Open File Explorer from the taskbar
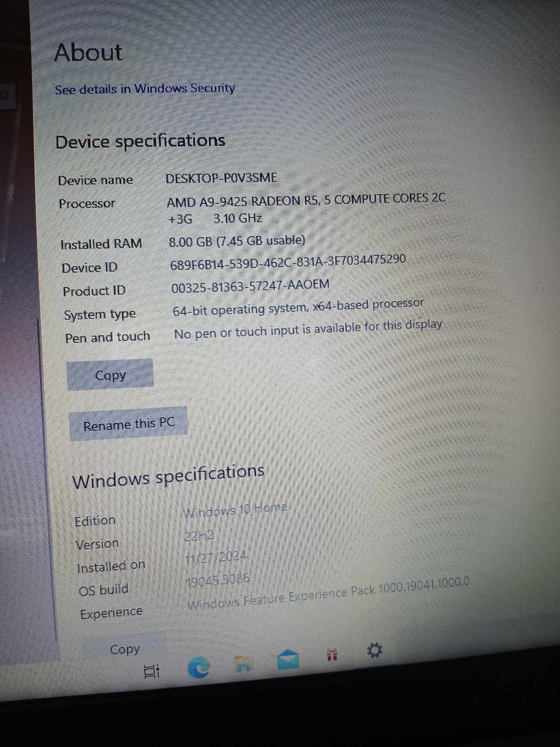This screenshot has height=747, width=560. pyautogui.click(x=243, y=665)
